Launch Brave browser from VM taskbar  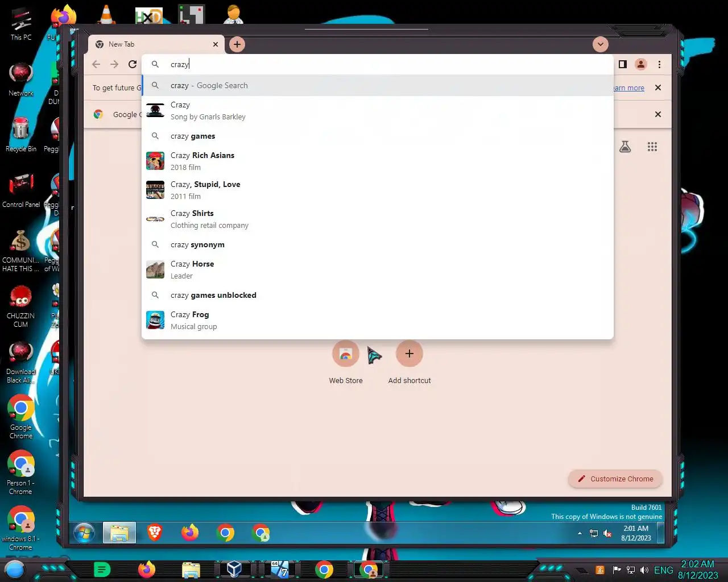point(155,533)
